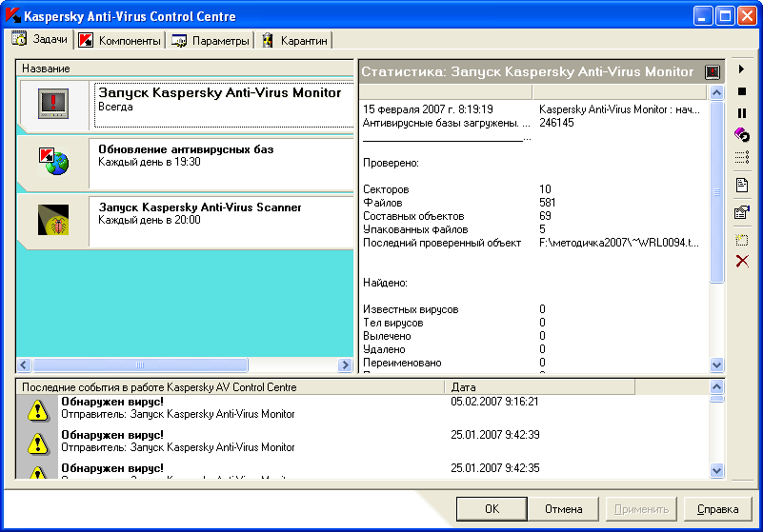Click the statistics panel vertical scrollbar thumb

pos(716,191)
